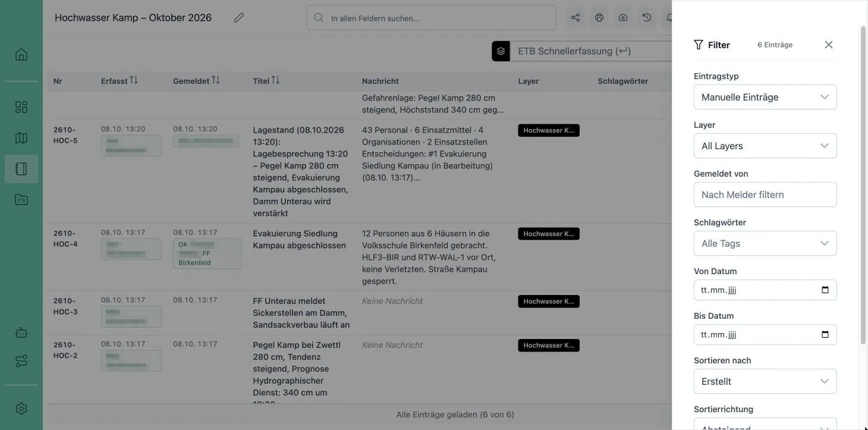Open the Sortieren nach Erstellt dropdown

(765, 381)
